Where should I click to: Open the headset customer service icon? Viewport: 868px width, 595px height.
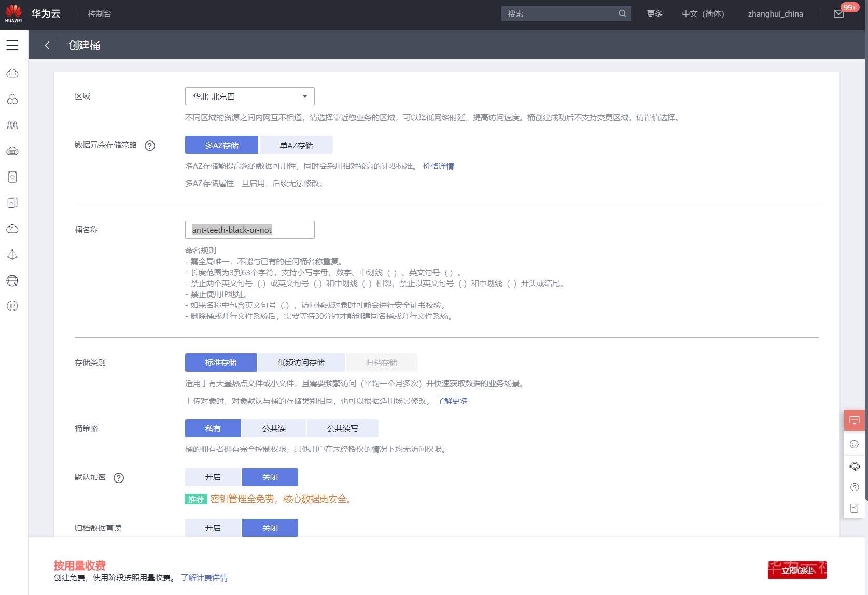point(855,466)
